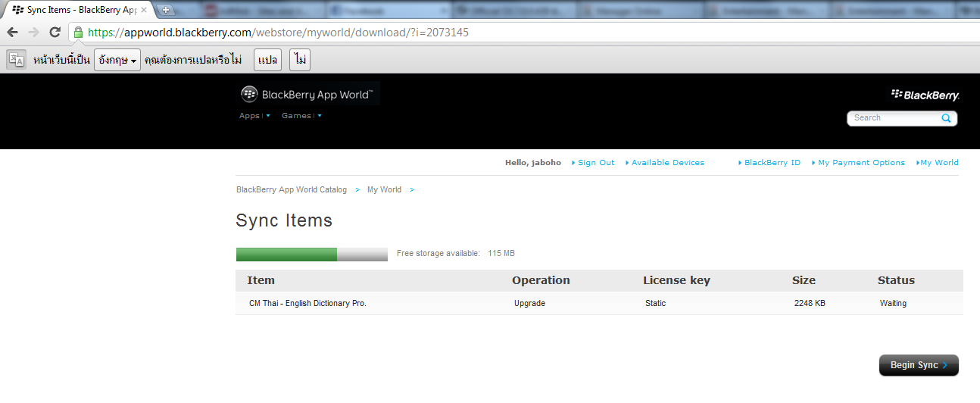The image size is (980, 403).
Task: Open the language dropdown in translate bar
Action: pyautogui.click(x=117, y=60)
